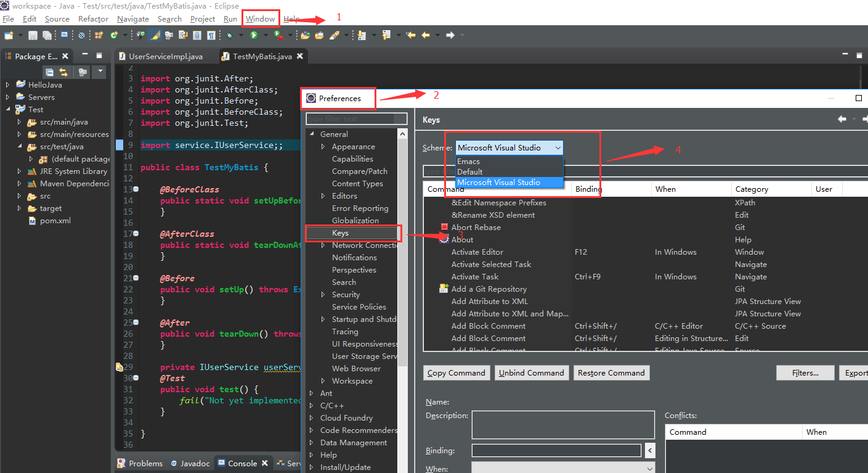Toggle Mark Occurrences highlighter in toolbar
The image size is (868, 473).
[x=155, y=35]
